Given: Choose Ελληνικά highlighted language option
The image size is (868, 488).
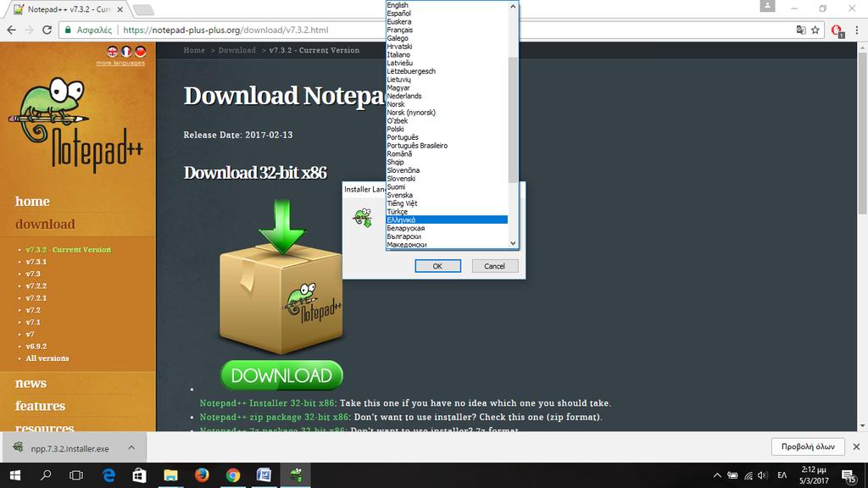Looking at the screenshot, I should (x=447, y=219).
